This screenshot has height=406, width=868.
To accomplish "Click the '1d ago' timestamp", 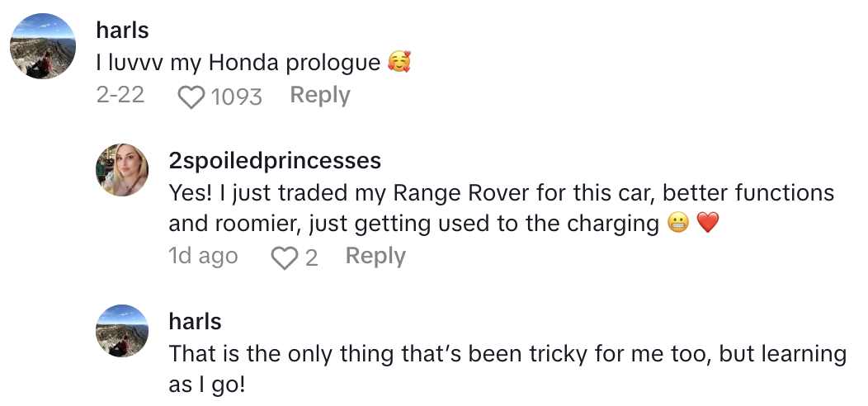I will click(203, 257).
